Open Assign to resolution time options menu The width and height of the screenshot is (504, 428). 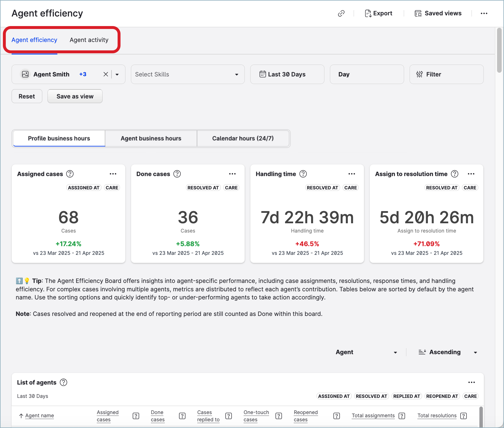[x=471, y=174]
